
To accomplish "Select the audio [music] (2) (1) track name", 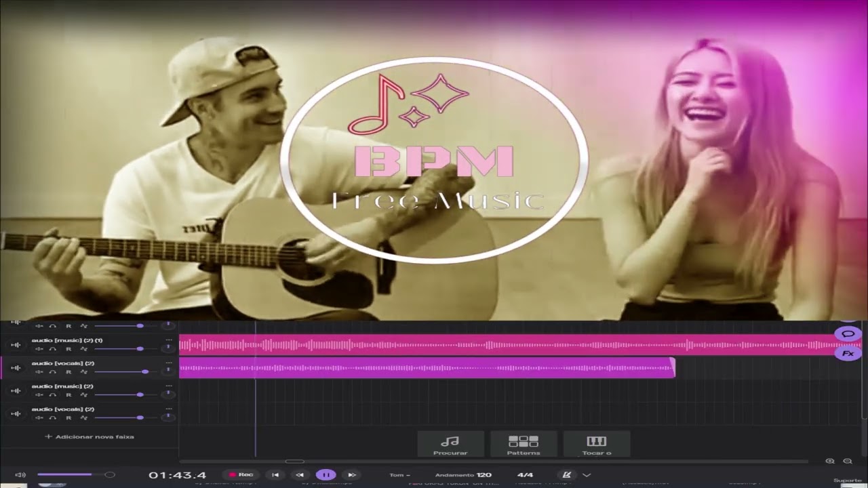I will (66, 340).
